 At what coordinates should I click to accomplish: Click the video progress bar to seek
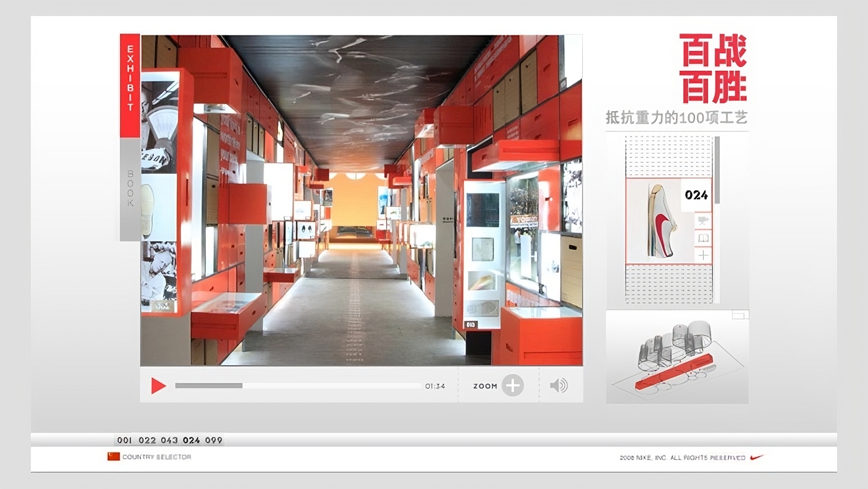tap(298, 385)
